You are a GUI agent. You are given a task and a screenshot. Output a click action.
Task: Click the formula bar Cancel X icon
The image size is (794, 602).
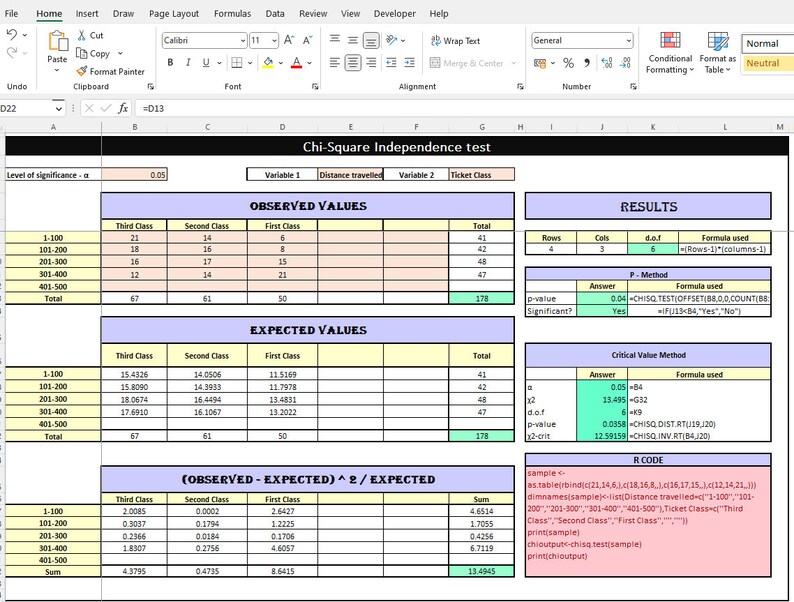pos(89,108)
